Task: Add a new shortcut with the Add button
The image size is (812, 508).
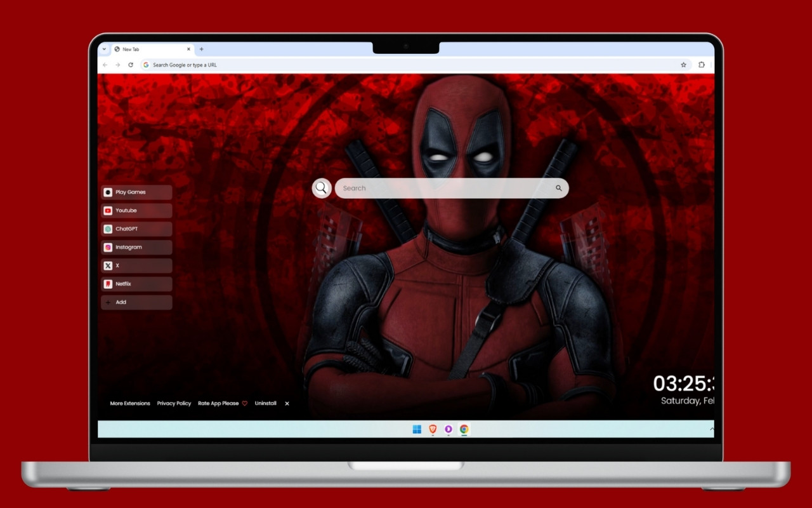Action: click(x=136, y=303)
